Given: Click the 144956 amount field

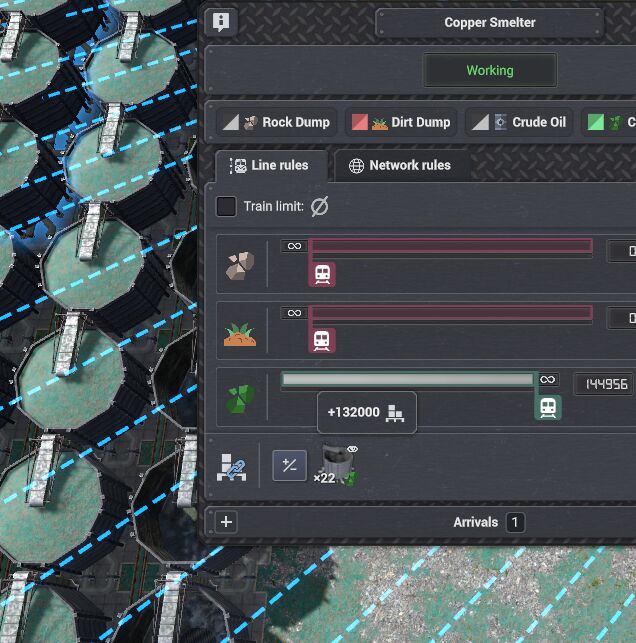Looking at the screenshot, I should pyautogui.click(x=603, y=384).
